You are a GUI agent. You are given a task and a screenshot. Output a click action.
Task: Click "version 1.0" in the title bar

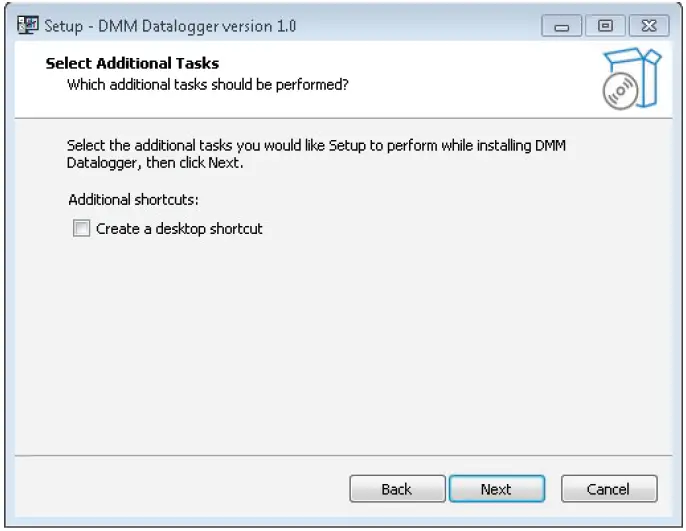click(262, 27)
